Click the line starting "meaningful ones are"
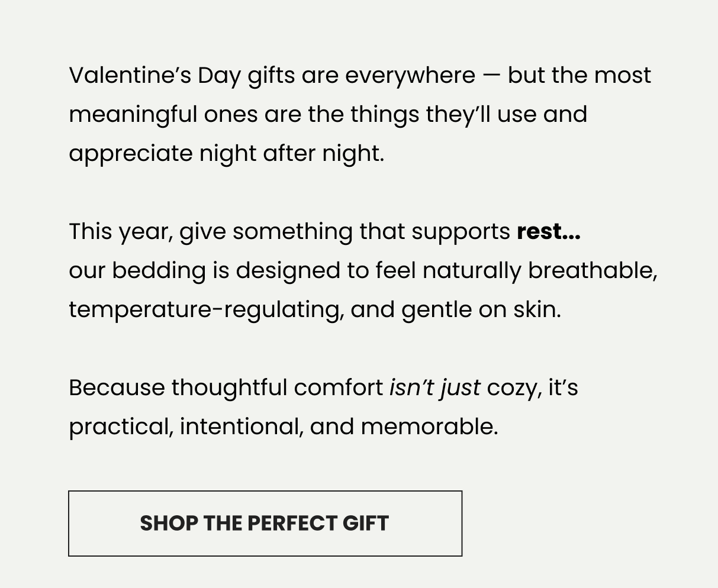 [327, 115]
